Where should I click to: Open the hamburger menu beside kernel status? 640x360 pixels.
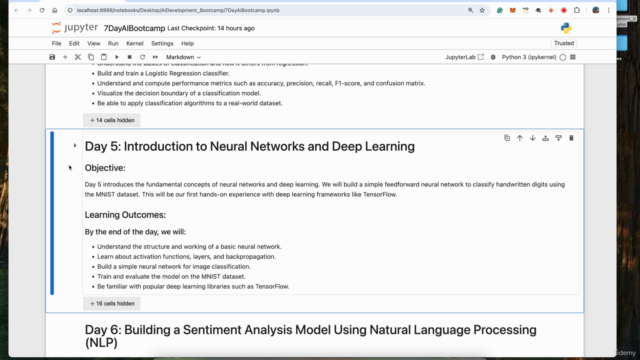[x=573, y=57]
